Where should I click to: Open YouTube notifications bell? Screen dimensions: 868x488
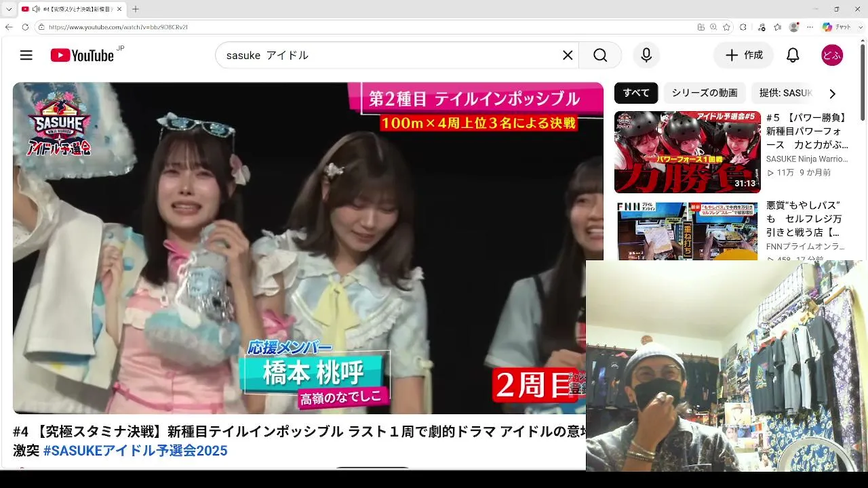click(793, 56)
